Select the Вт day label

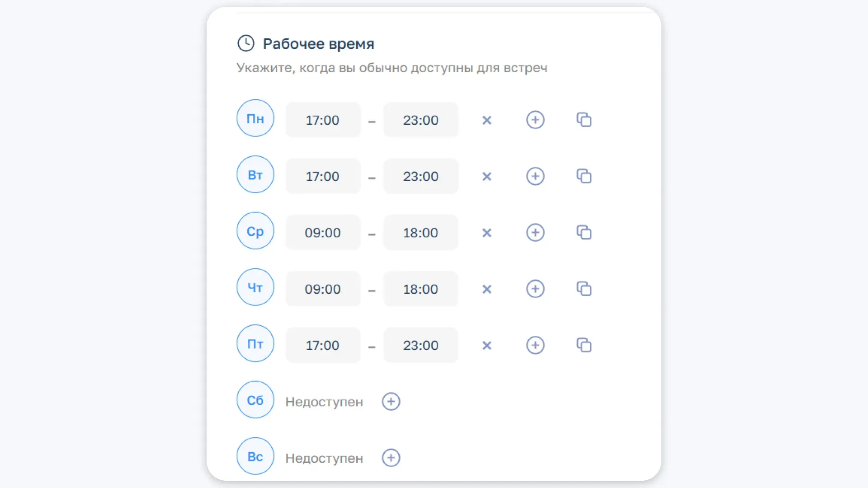(255, 174)
